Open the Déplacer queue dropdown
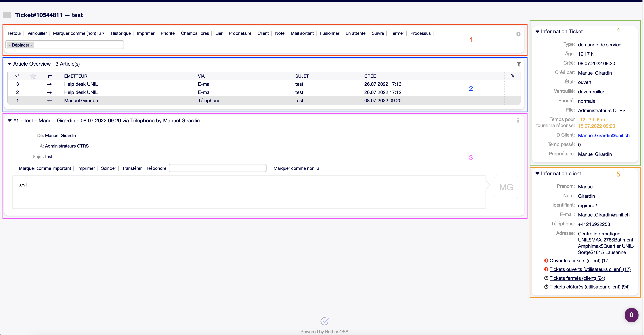This screenshot has height=335, width=644. click(64, 45)
